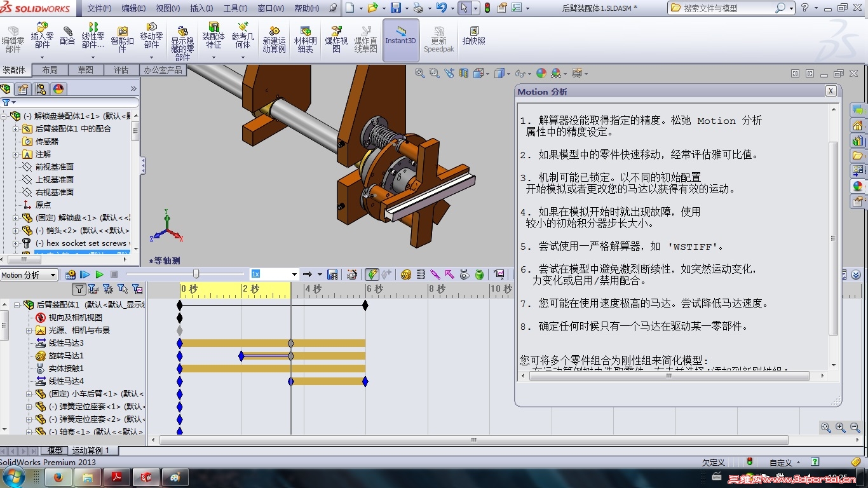The image size is (868, 488).
Task: Click the Calculate icon in the Motion toolbar
Action: (71, 274)
